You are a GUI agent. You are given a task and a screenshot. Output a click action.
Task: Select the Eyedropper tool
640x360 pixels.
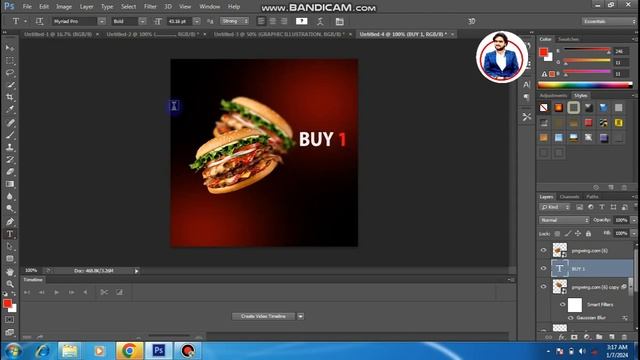[10, 109]
